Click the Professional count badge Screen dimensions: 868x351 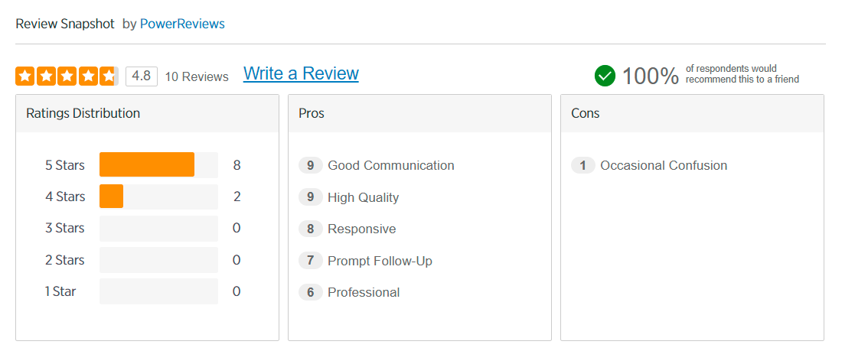tap(310, 292)
